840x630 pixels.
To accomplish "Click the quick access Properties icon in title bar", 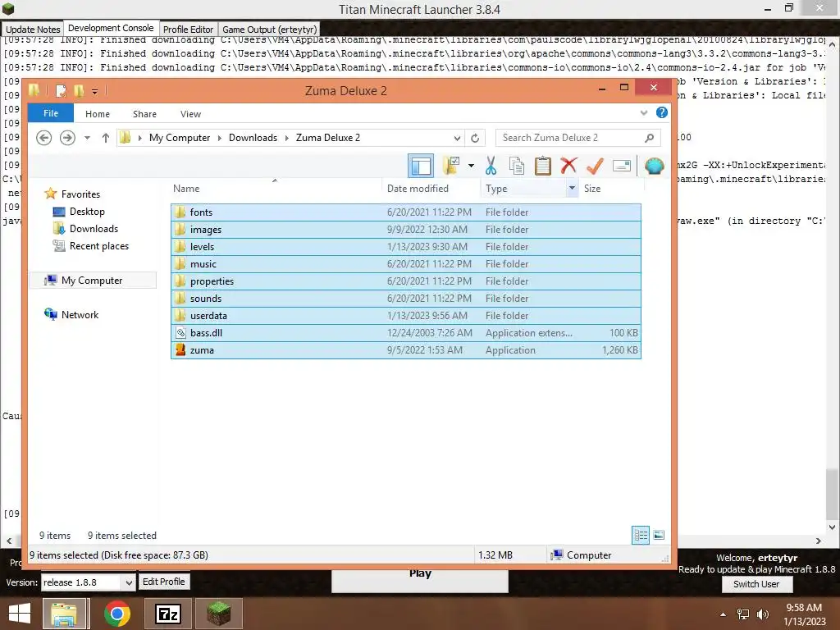I will coord(61,90).
